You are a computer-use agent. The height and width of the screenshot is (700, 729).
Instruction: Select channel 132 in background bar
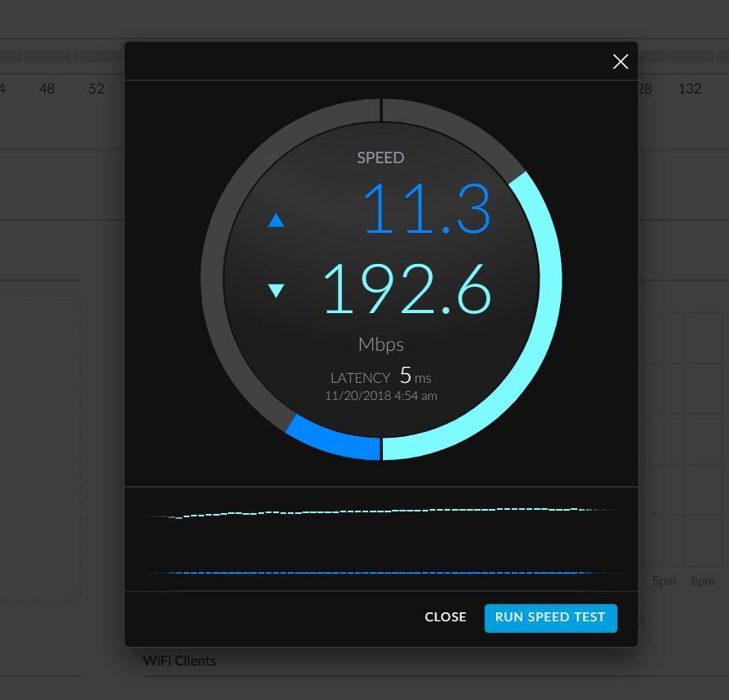[x=690, y=89]
